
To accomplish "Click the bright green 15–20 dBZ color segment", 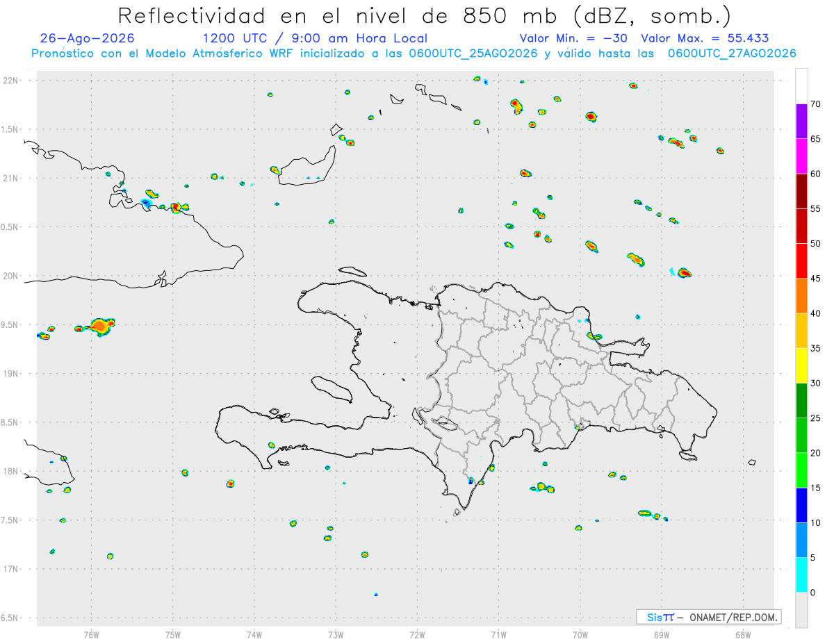I will point(801,470).
